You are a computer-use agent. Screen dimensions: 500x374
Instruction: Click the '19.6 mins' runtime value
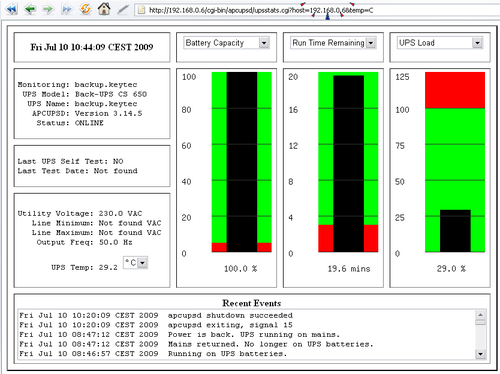349,269
